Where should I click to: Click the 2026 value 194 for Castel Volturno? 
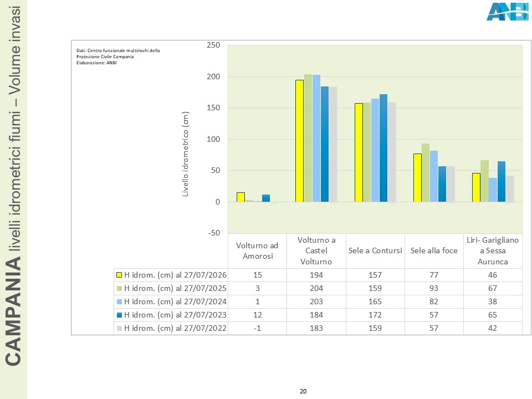coord(316,275)
